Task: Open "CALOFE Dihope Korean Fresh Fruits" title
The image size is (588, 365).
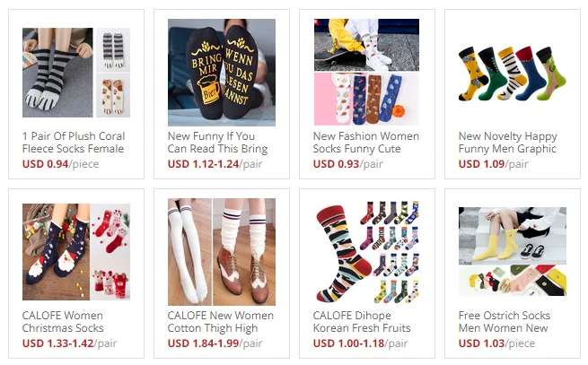Action: 362,322
